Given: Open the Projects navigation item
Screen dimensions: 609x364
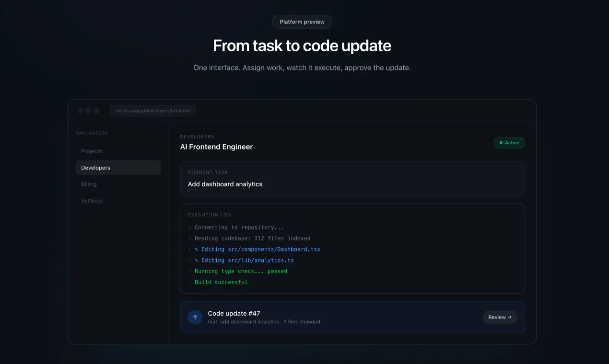Looking at the screenshot, I should pyautogui.click(x=118, y=151).
